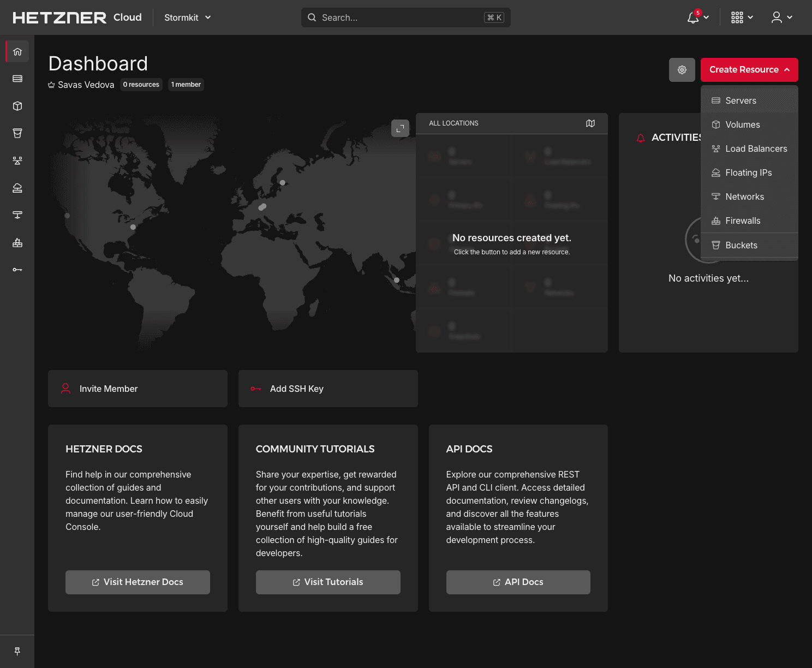Open the Buckets section from the sidebar
The width and height of the screenshot is (812, 668).
click(17, 133)
